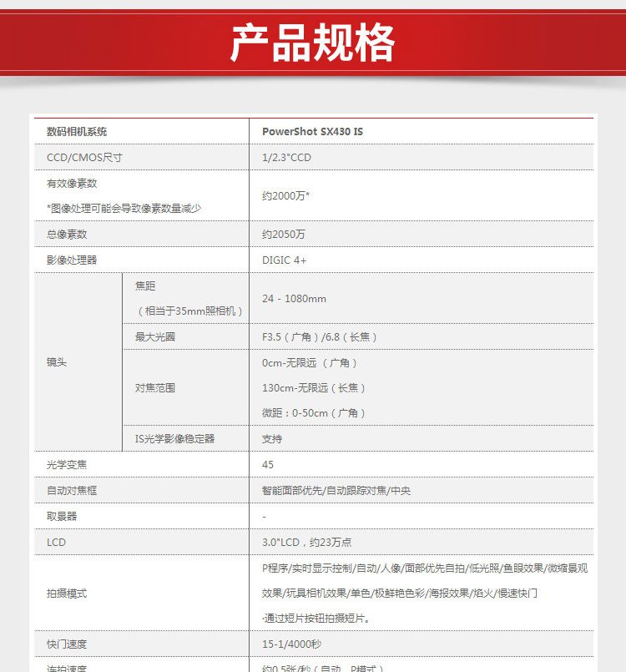Viewport: 626px width, 672px height.
Task: Click the DIGIC 4+ value
Action: click(x=284, y=260)
